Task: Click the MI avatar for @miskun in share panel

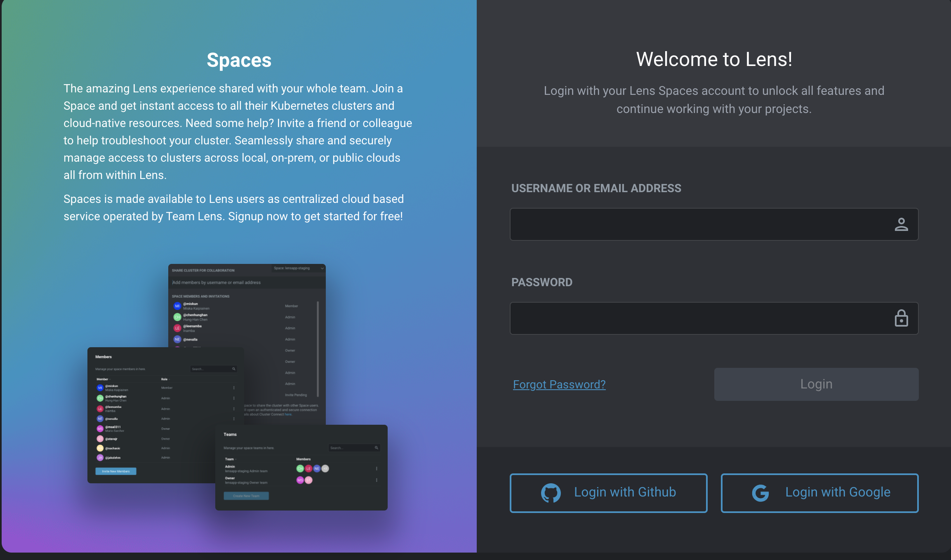Action: [177, 306]
